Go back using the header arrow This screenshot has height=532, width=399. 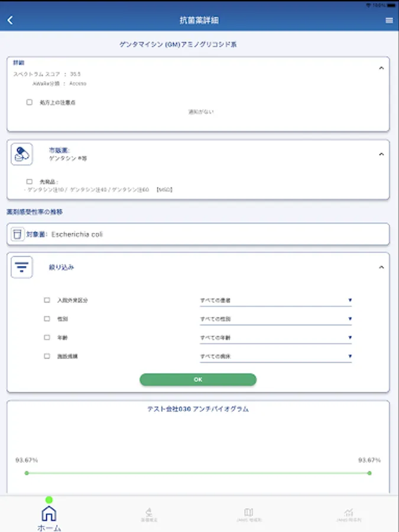[x=10, y=20]
